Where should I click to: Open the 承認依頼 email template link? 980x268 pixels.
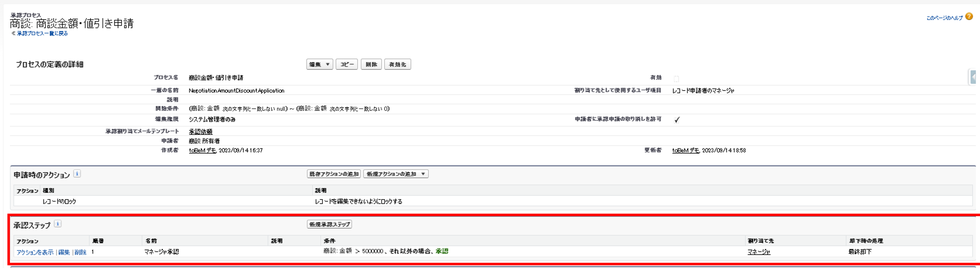point(201,131)
